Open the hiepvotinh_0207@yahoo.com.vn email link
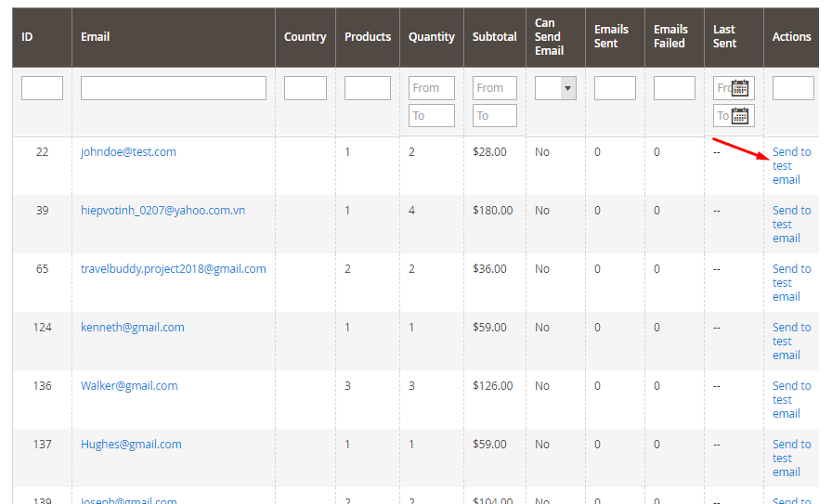The image size is (832, 504). tap(162, 211)
